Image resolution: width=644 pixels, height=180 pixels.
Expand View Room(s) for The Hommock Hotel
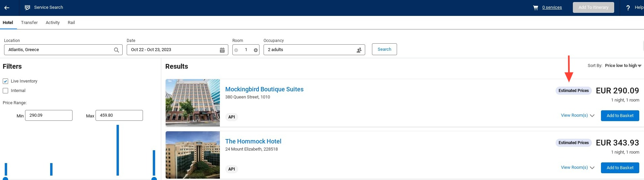click(x=578, y=167)
